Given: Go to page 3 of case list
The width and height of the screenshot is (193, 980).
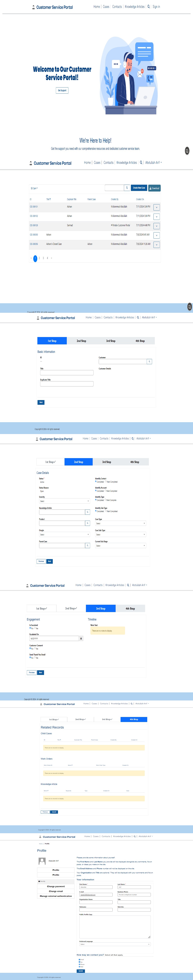Looking at the screenshot, I should tap(43, 258).
